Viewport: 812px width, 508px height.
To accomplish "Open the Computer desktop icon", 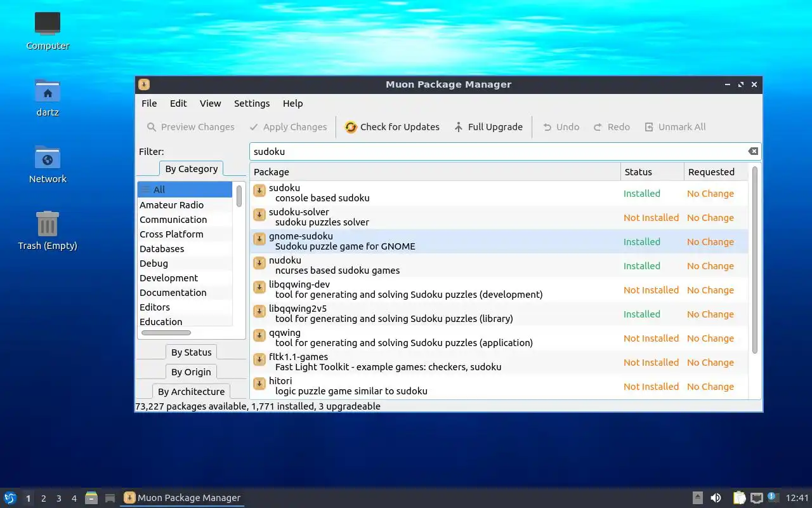I will (x=48, y=30).
